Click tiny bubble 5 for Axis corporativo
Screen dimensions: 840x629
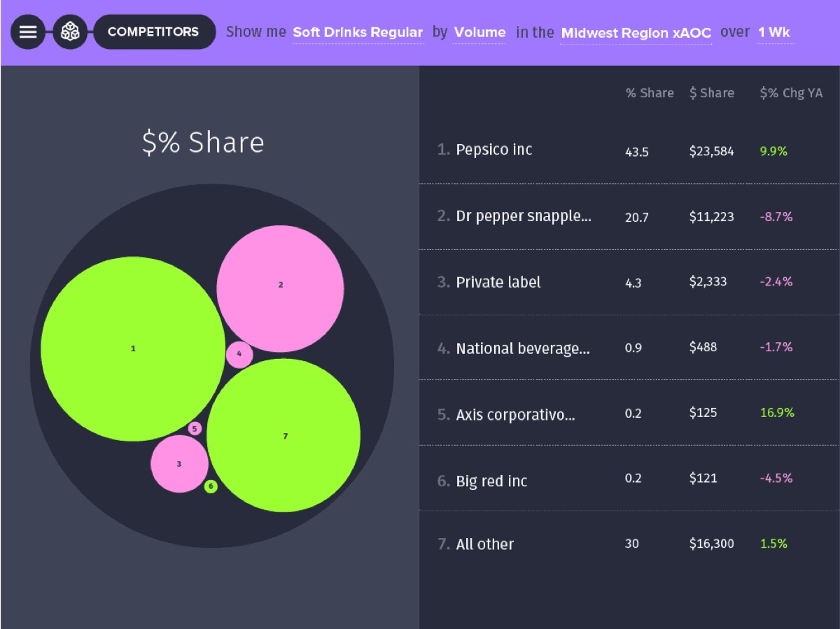point(194,427)
